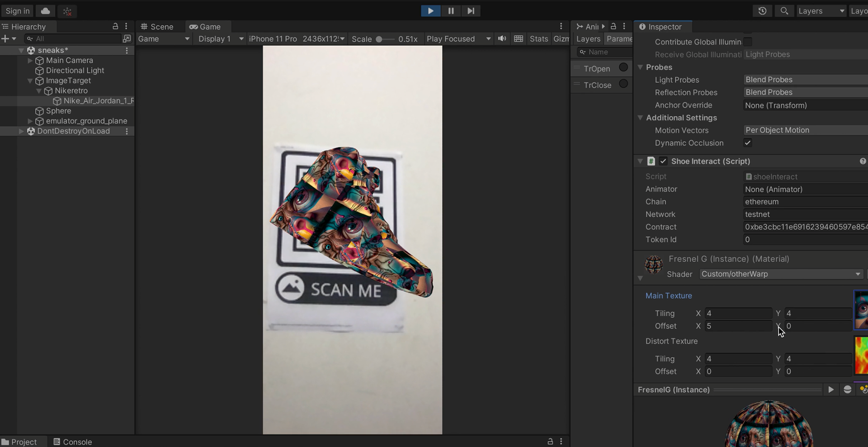Click the Play button
Screen dimensions: 868x447
430,11
